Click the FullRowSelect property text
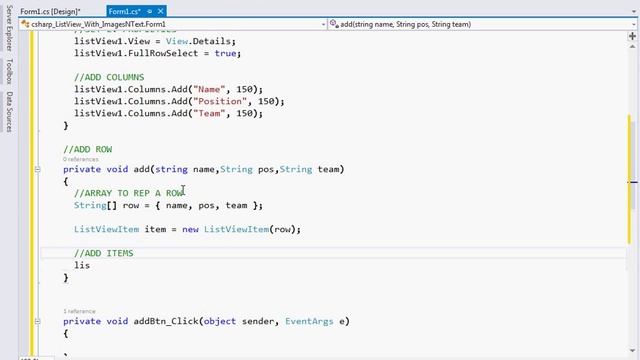This screenshot has width=640, height=360. click(163, 53)
